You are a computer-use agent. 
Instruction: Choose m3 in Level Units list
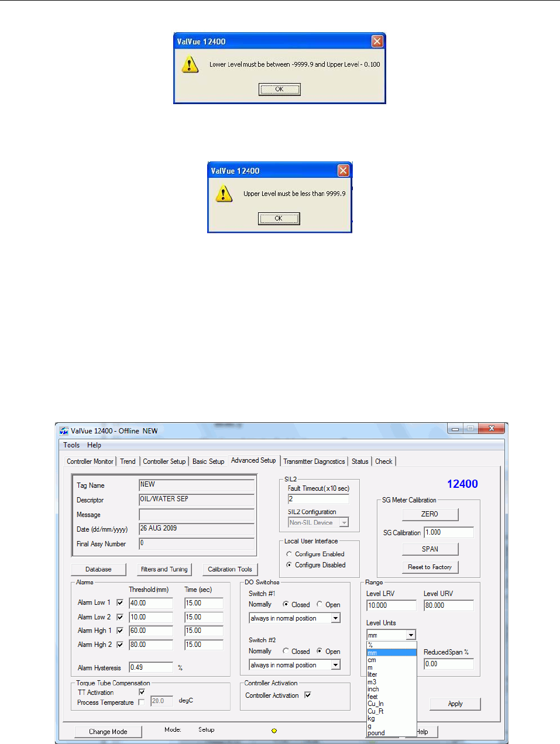[x=391, y=682]
